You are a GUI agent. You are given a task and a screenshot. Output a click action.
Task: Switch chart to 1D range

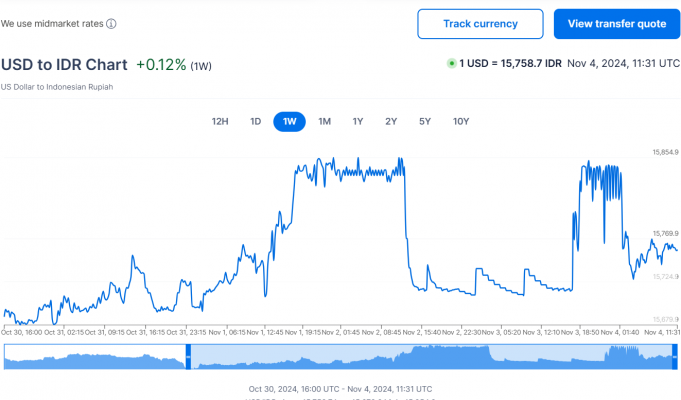tap(255, 122)
